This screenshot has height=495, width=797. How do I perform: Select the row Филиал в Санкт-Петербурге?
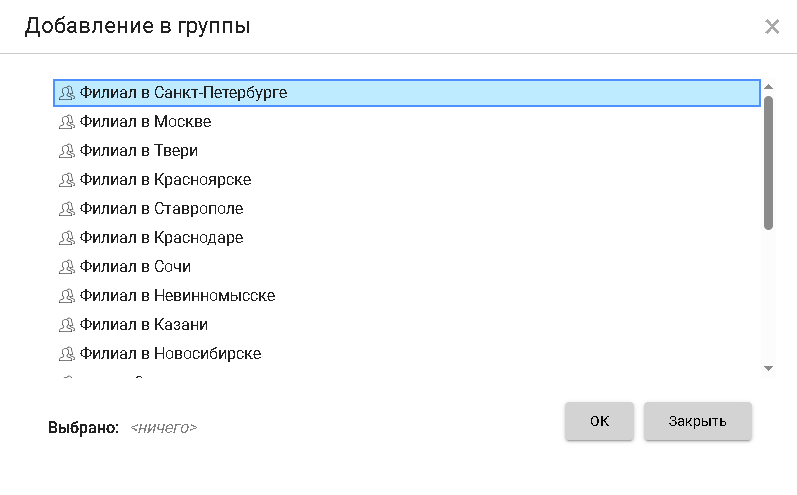pyautogui.click(x=407, y=93)
